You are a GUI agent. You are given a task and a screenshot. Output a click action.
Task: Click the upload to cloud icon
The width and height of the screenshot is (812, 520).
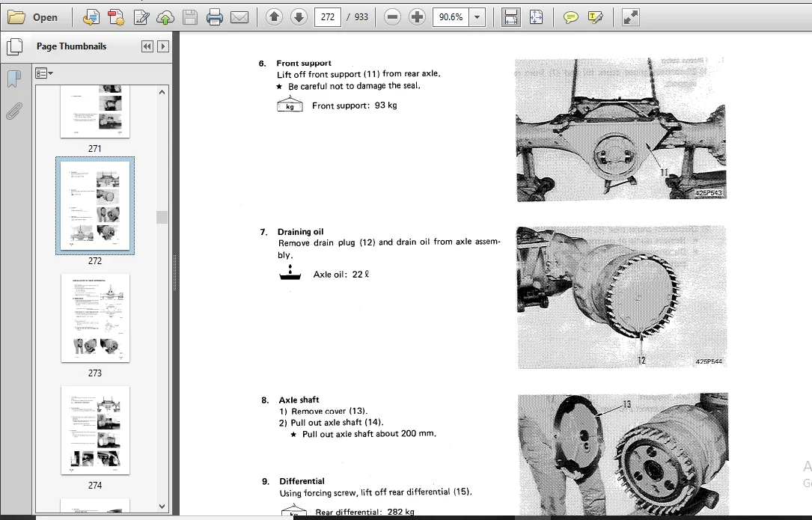[x=165, y=17]
